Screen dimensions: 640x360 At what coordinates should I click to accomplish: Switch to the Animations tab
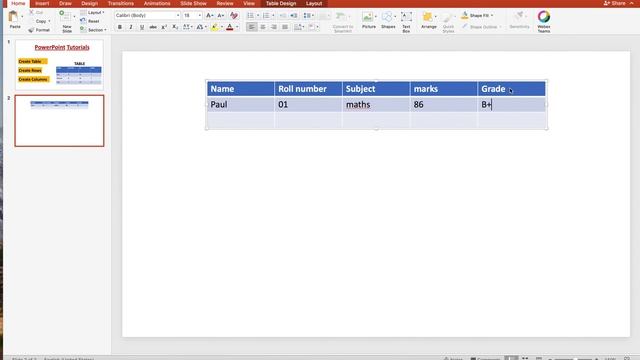tap(157, 3)
